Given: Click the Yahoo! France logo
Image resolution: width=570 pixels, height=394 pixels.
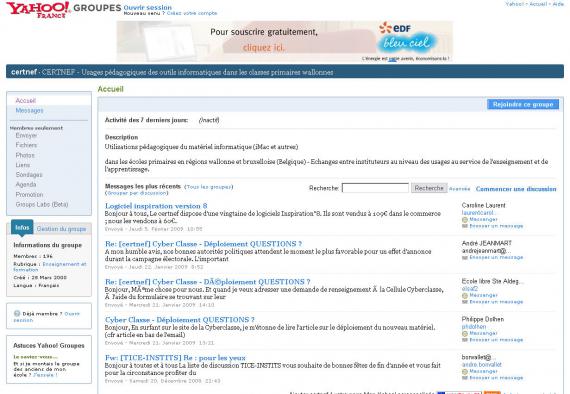Looking at the screenshot, I should (x=37, y=9).
